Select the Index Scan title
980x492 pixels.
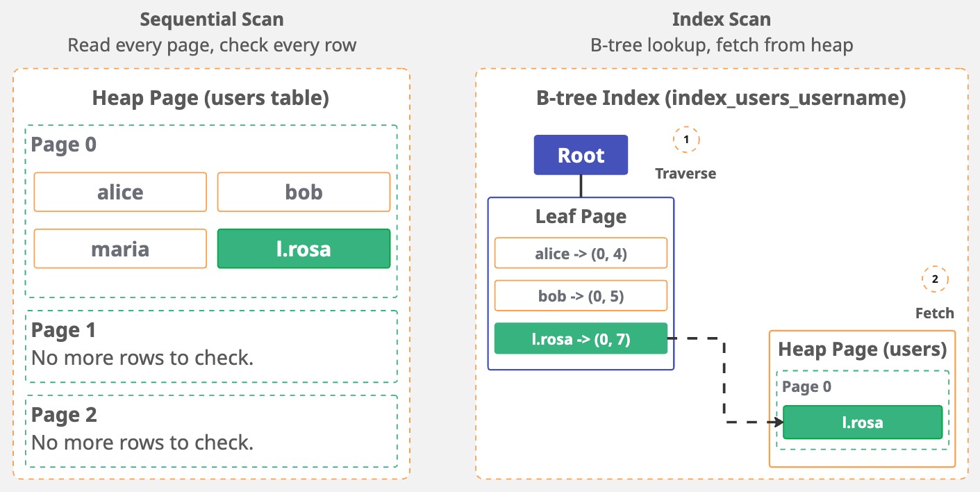click(722, 19)
